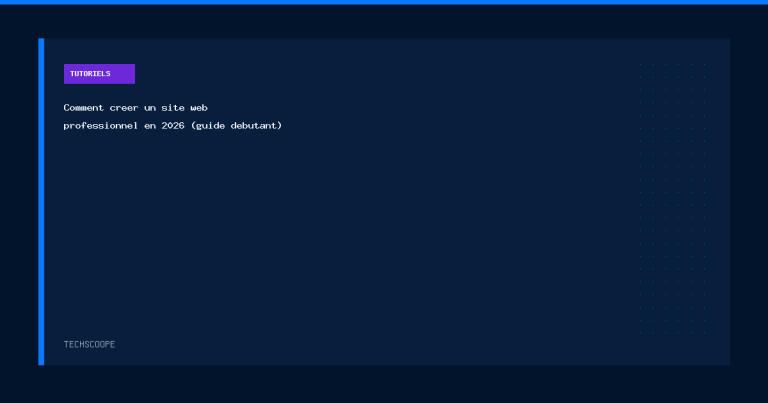Click the purple TUTORIELS category badge
This screenshot has width=768, height=403.
[x=99, y=74]
